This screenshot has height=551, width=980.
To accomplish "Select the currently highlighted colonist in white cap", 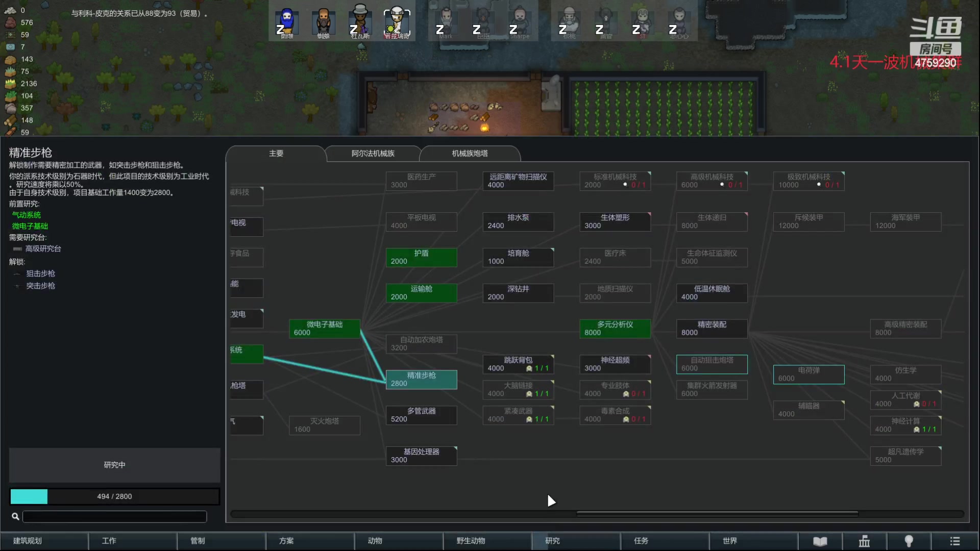I will click(397, 22).
